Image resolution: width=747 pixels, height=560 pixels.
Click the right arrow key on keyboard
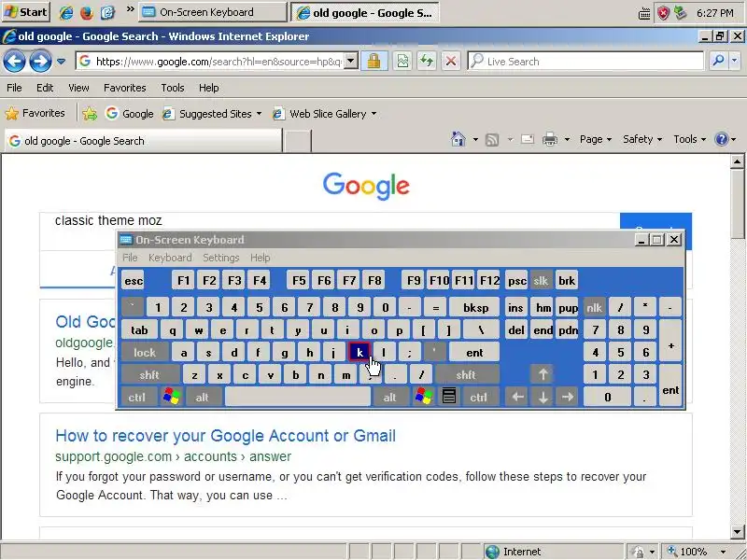click(x=567, y=398)
